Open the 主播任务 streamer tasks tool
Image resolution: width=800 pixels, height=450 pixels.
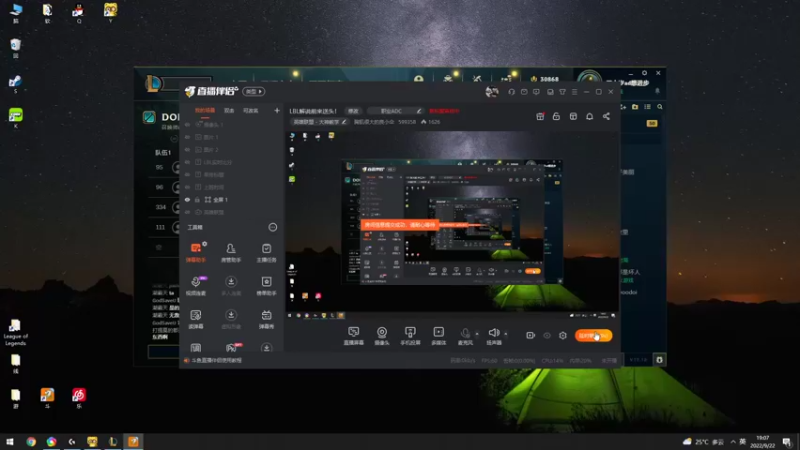[x=266, y=253]
